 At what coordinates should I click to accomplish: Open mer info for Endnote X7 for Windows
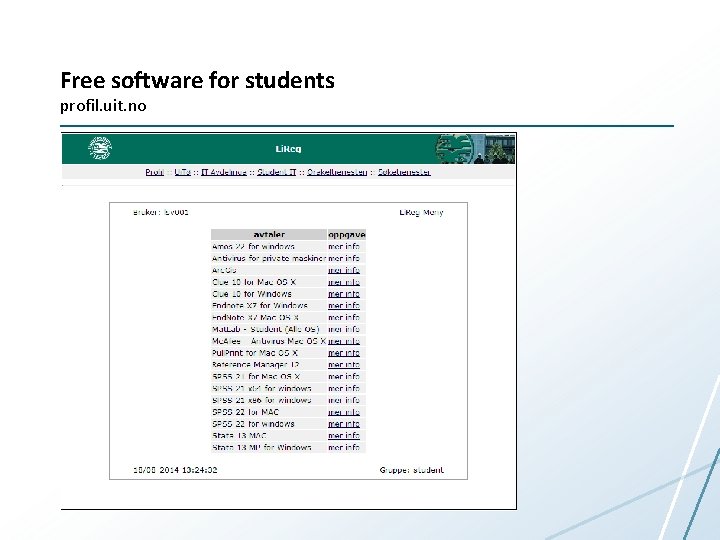click(344, 306)
